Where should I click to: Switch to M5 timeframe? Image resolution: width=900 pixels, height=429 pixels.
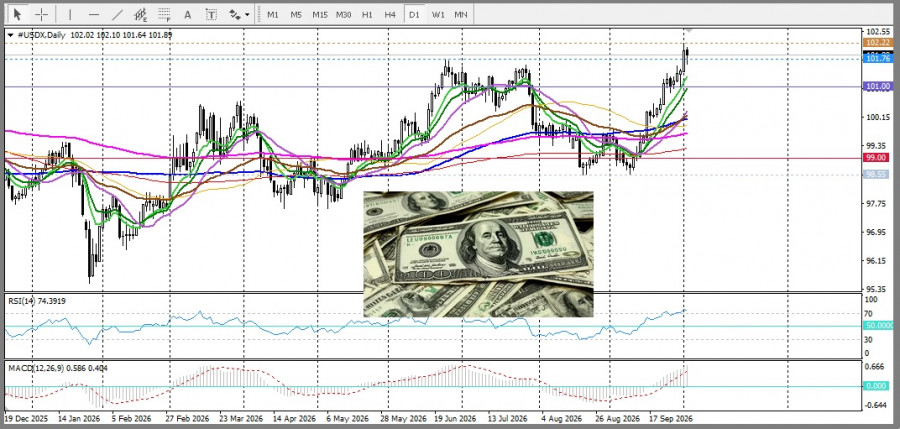(x=296, y=14)
